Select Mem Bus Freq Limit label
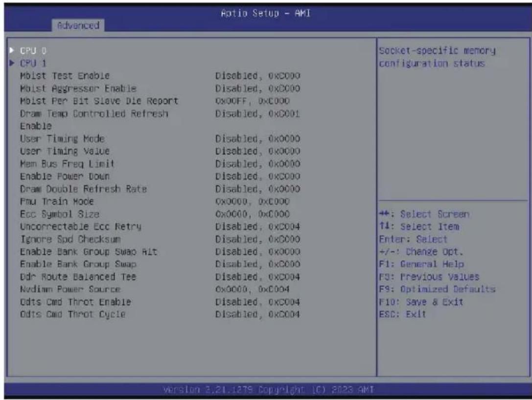Viewport: 532px width, 400px height. point(67,164)
